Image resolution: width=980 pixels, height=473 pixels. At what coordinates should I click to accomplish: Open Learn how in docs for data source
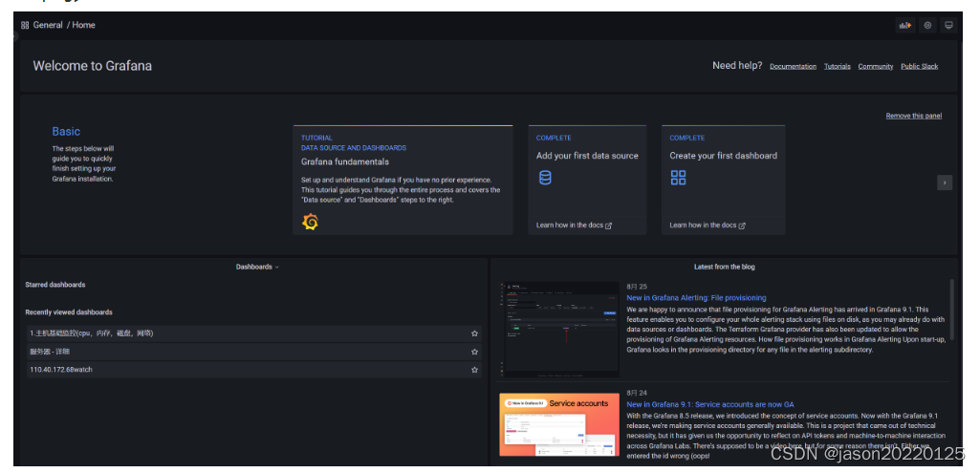(x=574, y=226)
